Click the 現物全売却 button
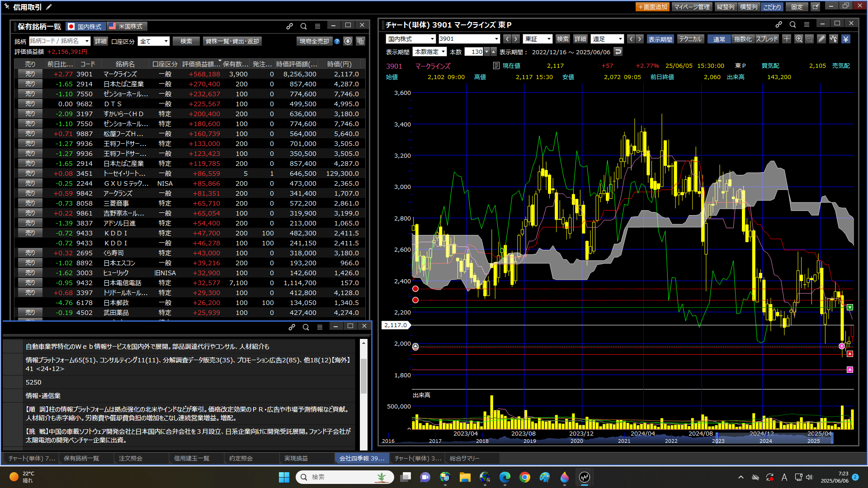The height and width of the screenshot is (488, 868). pyautogui.click(x=314, y=41)
